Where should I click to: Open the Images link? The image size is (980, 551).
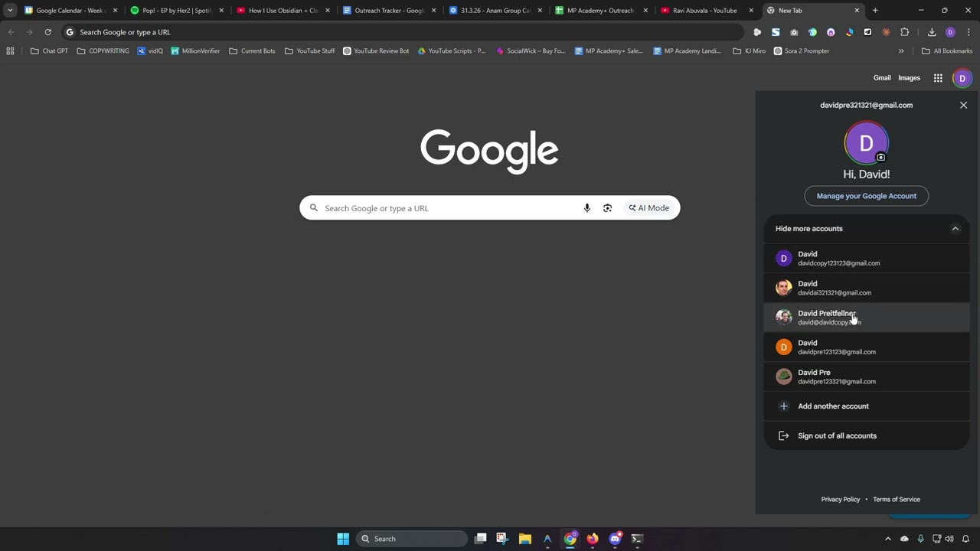click(909, 78)
